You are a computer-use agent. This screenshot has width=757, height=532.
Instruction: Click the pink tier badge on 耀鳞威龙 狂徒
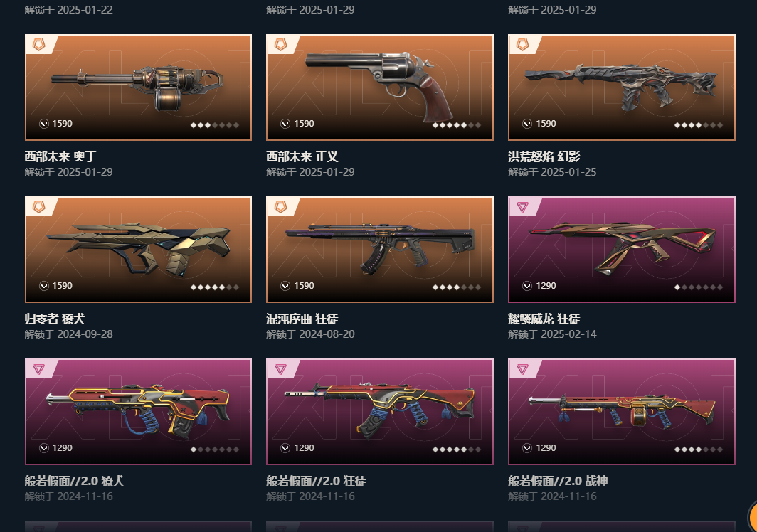point(522,207)
